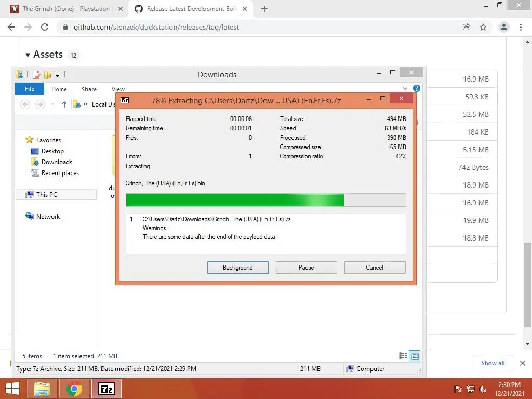Open Desktop in navigation pane
This screenshot has width=532, height=399.
pyautogui.click(x=47, y=151)
